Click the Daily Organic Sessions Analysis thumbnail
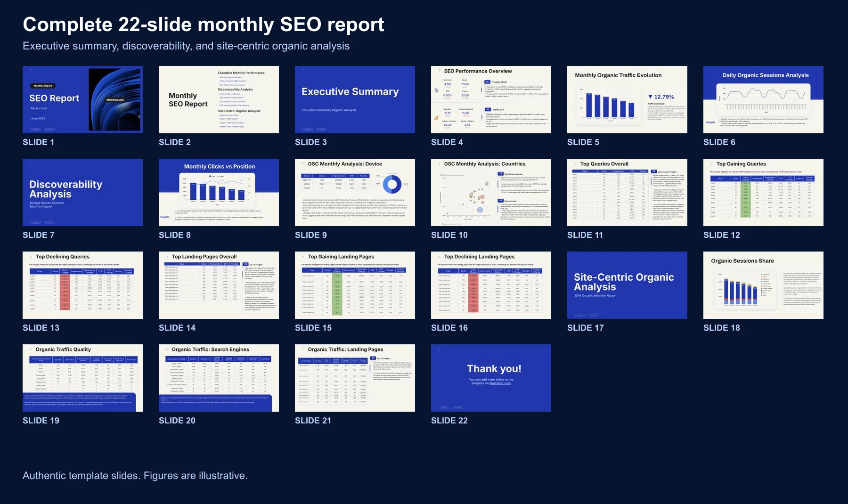The height and width of the screenshot is (504, 848). 763,99
